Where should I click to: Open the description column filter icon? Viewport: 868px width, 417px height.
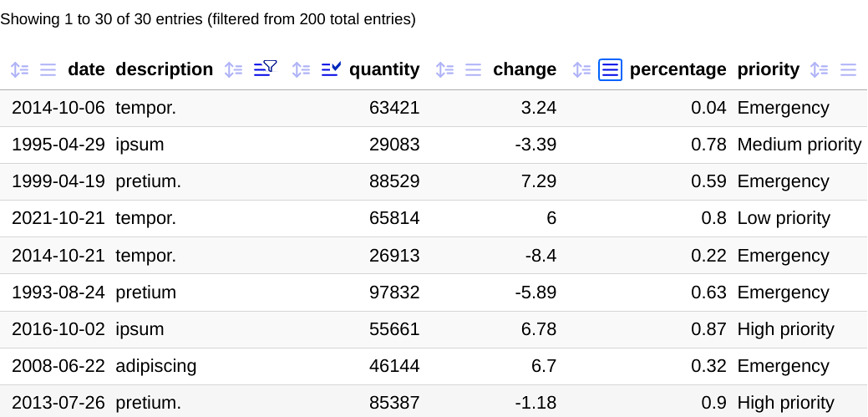265,69
